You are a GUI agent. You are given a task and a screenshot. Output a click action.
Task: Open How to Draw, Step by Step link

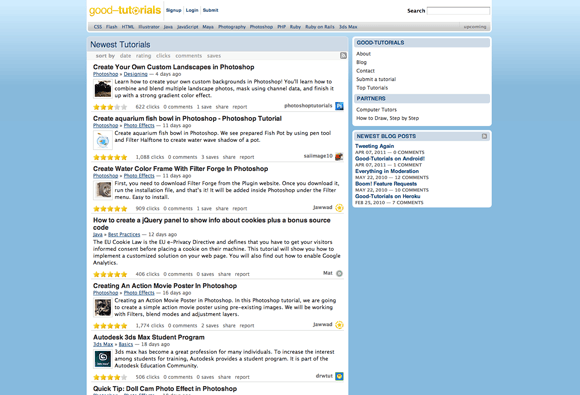click(x=388, y=118)
